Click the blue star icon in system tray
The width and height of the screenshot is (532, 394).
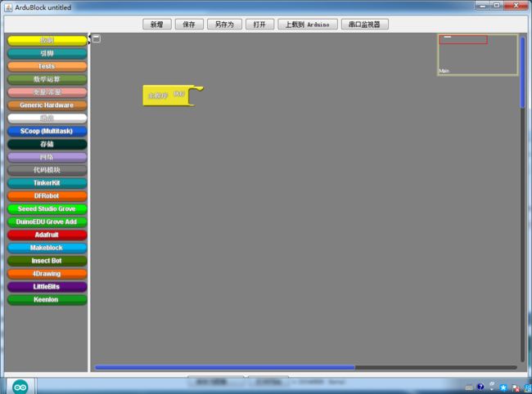click(503, 387)
